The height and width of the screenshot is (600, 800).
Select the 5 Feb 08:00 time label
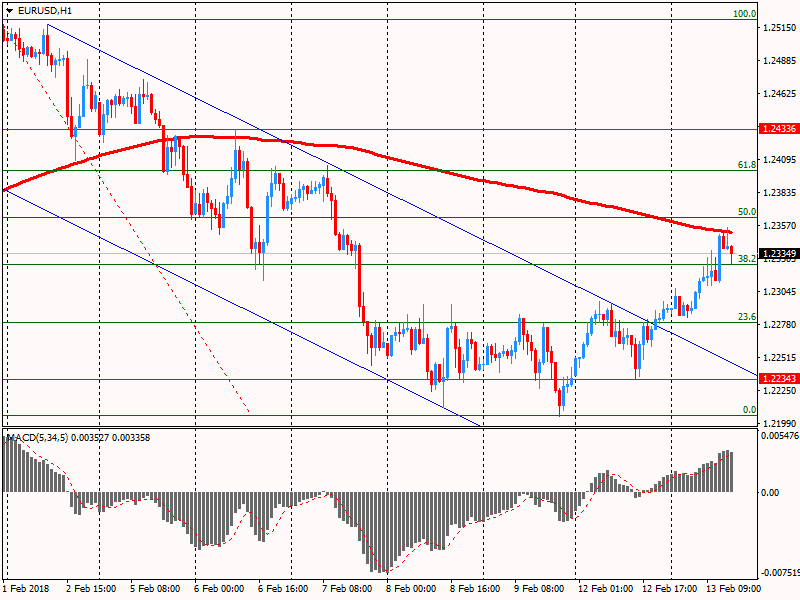coord(155,589)
